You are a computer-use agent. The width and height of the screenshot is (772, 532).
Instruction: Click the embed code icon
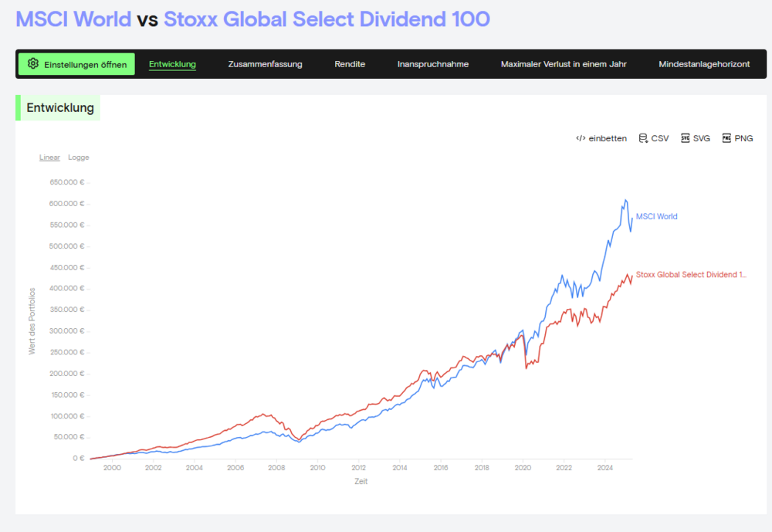click(x=581, y=138)
